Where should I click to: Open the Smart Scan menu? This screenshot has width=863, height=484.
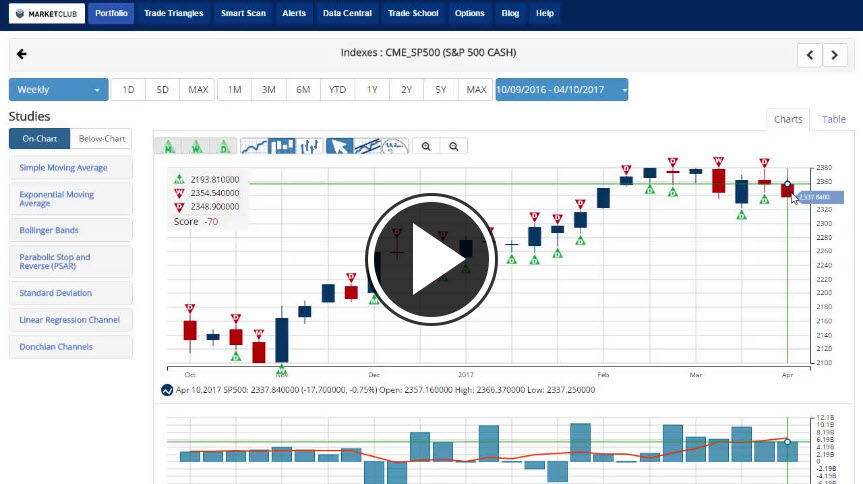click(243, 14)
